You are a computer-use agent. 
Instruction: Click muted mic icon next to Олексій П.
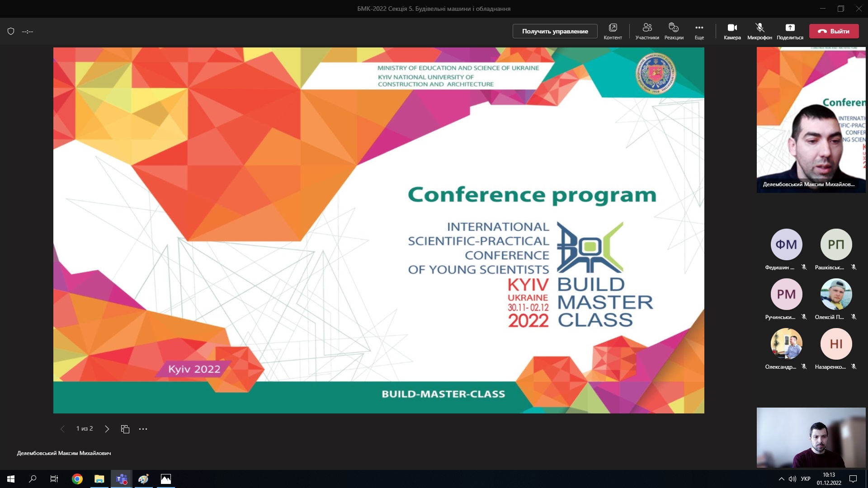coord(854,317)
